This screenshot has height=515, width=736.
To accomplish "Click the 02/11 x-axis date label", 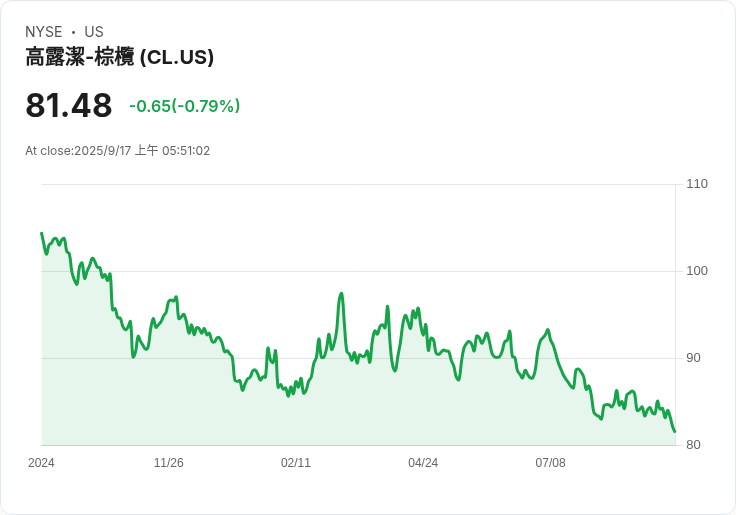I will coord(296,463).
